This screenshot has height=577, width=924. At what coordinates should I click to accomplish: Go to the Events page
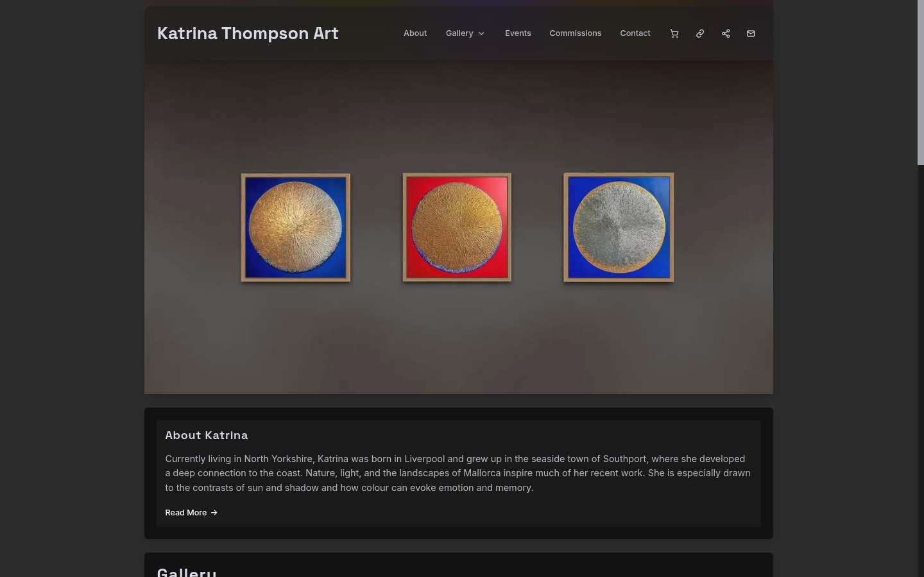coord(518,33)
